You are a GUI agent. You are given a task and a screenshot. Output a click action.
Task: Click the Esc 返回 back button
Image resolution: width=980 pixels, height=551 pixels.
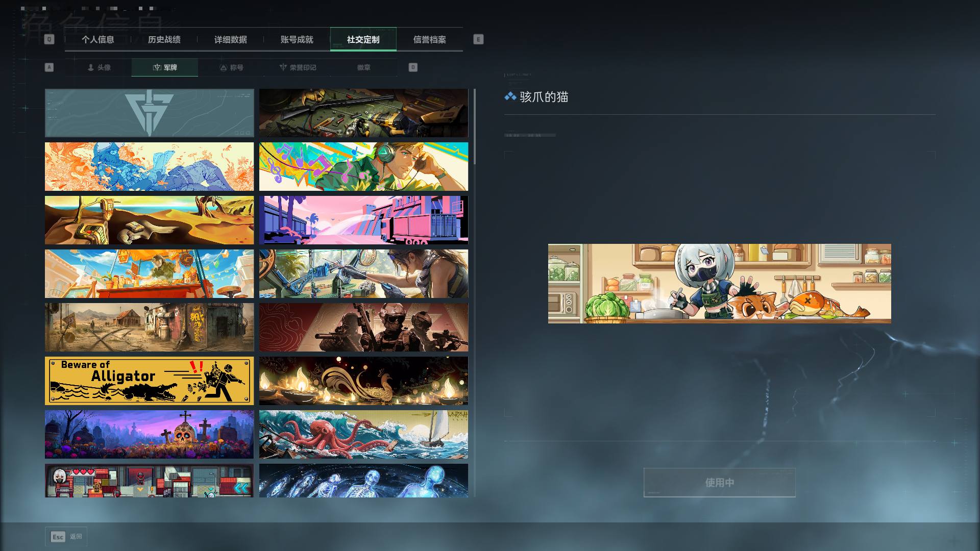coord(66,537)
